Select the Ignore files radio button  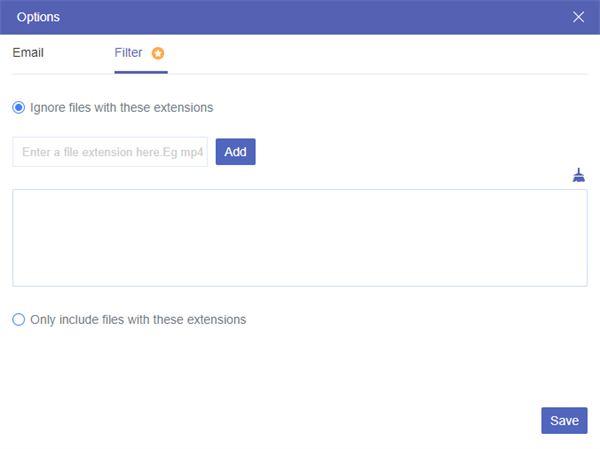click(x=19, y=107)
